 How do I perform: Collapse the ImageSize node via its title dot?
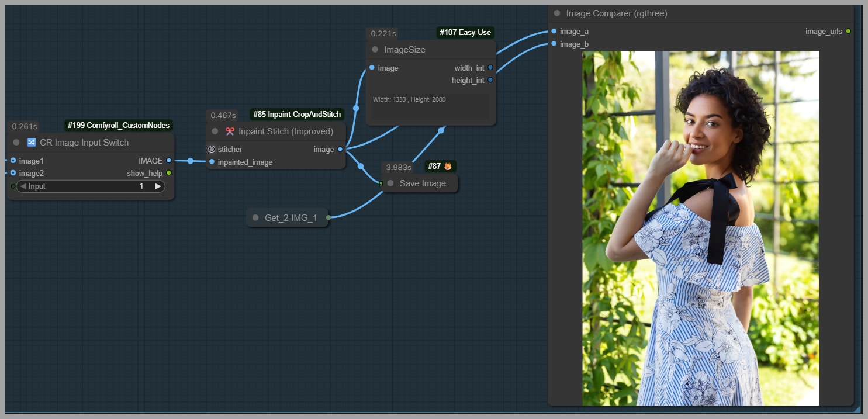click(x=375, y=50)
